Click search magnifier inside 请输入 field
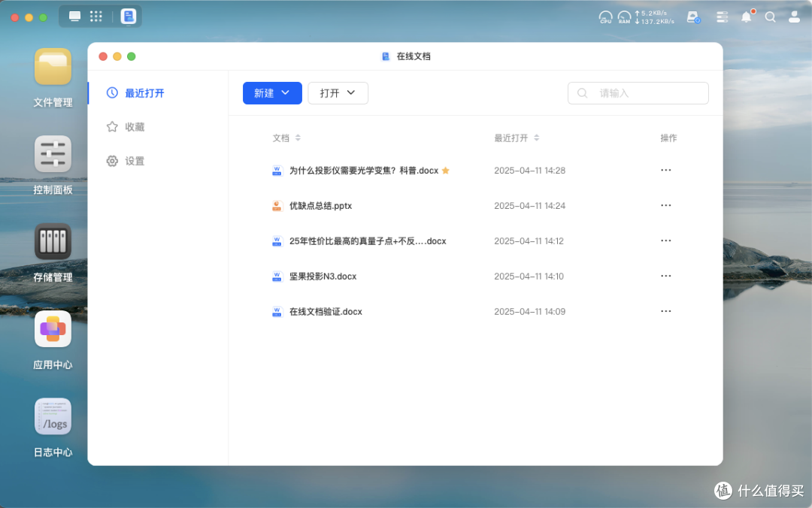This screenshot has height=508, width=812. [x=582, y=93]
